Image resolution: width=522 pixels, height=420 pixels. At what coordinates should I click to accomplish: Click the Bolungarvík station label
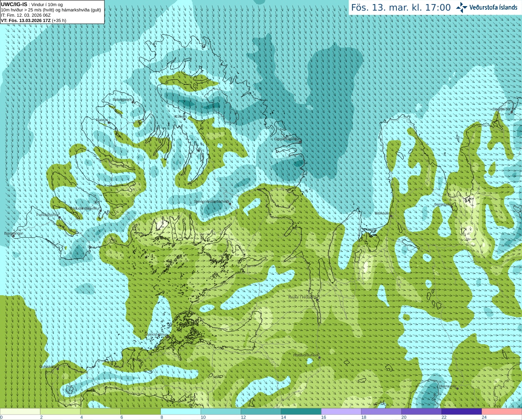[122, 99]
